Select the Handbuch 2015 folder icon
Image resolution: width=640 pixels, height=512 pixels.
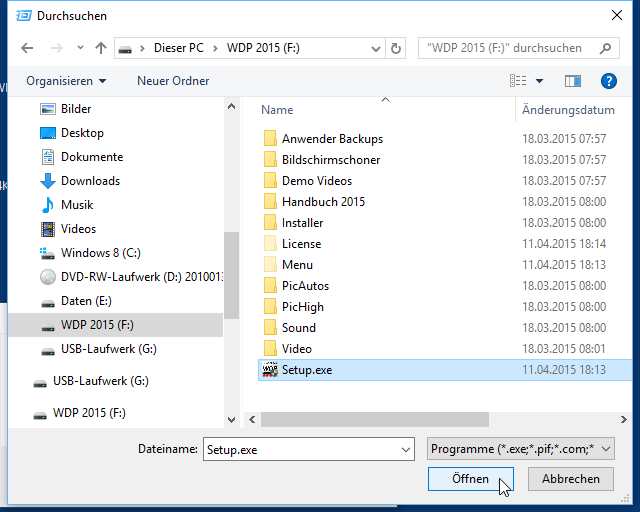[x=270, y=202]
